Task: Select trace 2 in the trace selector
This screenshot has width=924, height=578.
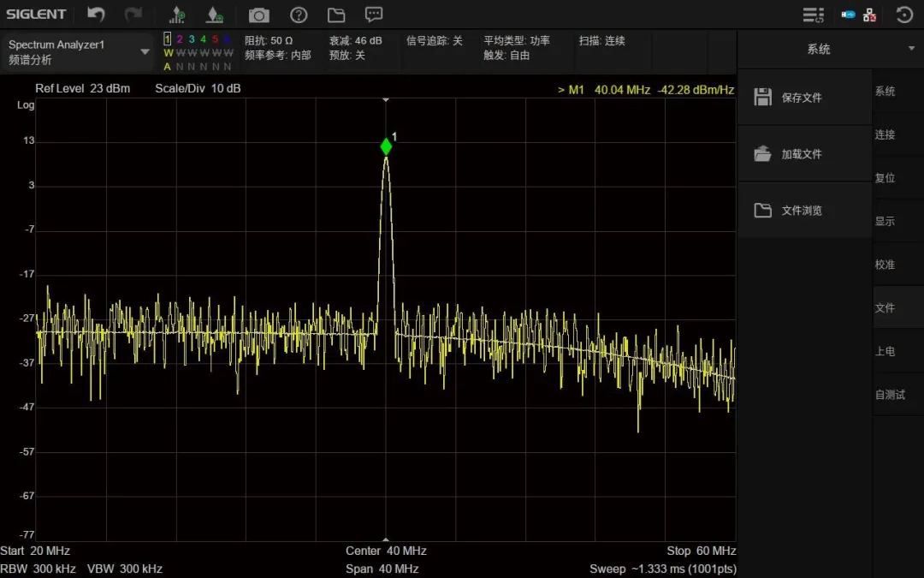Action: click(x=180, y=39)
